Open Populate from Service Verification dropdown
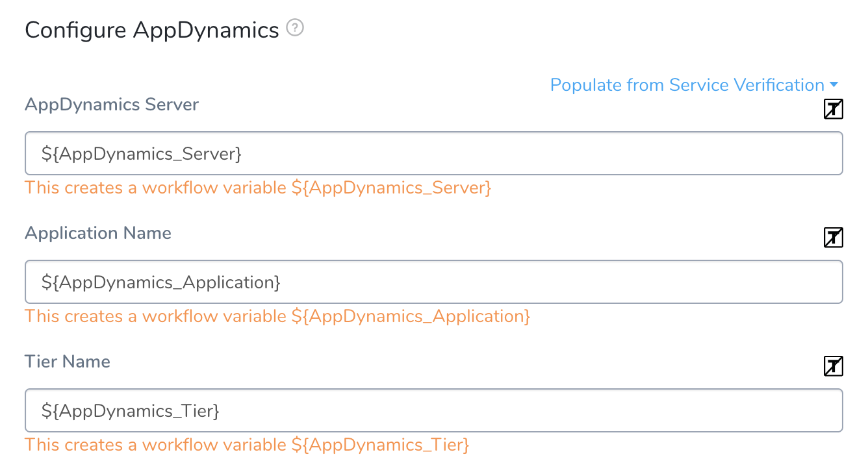This screenshot has height=474, width=868. tap(694, 85)
